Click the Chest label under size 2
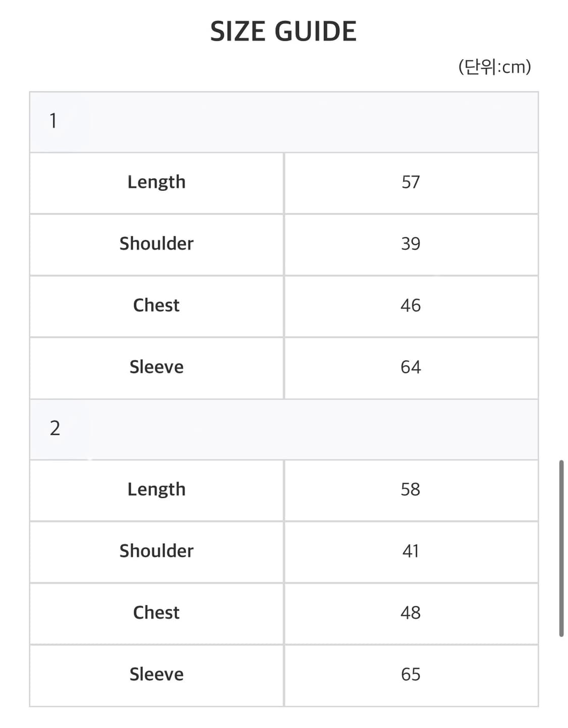The image size is (568, 728). (x=157, y=613)
